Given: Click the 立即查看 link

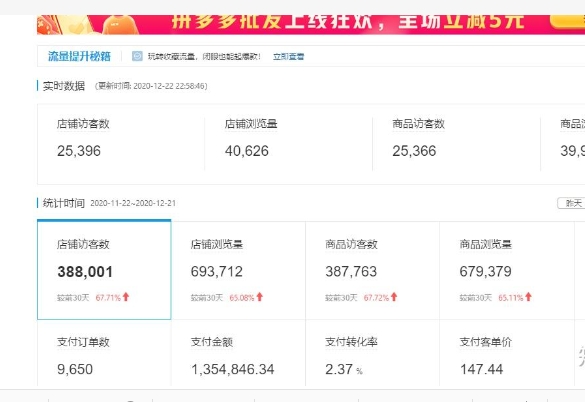Looking at the screenshot, I should [288, 57].
